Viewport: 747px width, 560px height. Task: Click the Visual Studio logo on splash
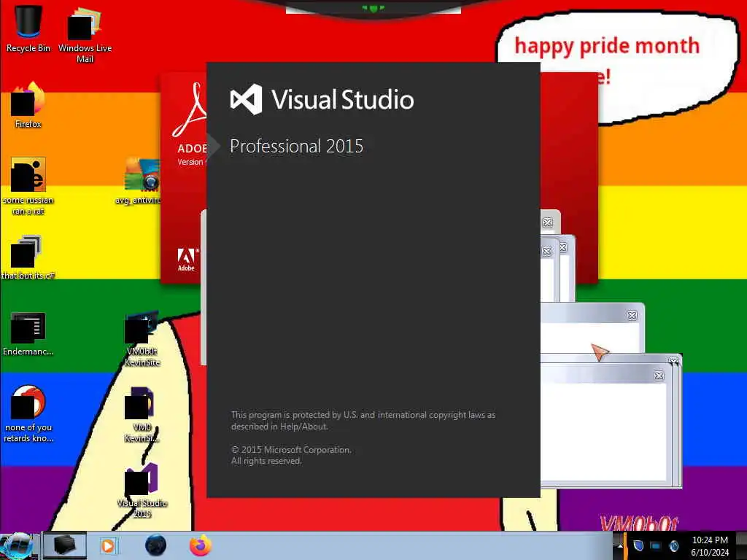click(247, 99)
